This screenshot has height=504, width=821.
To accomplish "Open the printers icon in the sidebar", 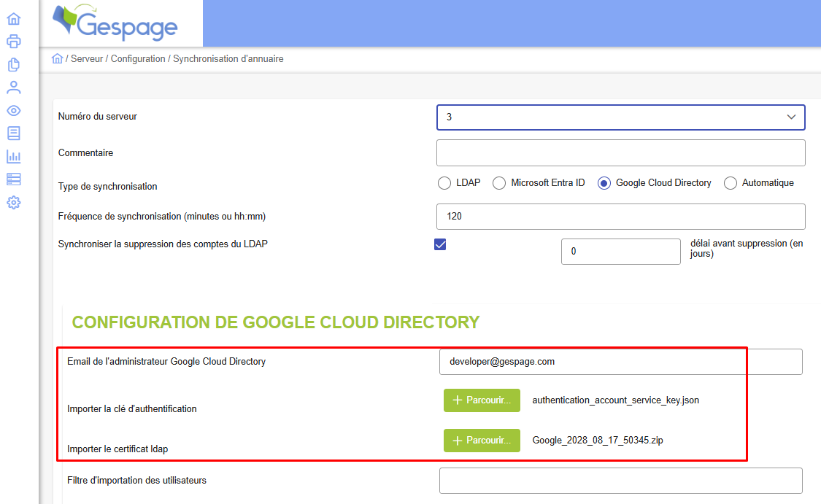I will [x=14, y=42].
